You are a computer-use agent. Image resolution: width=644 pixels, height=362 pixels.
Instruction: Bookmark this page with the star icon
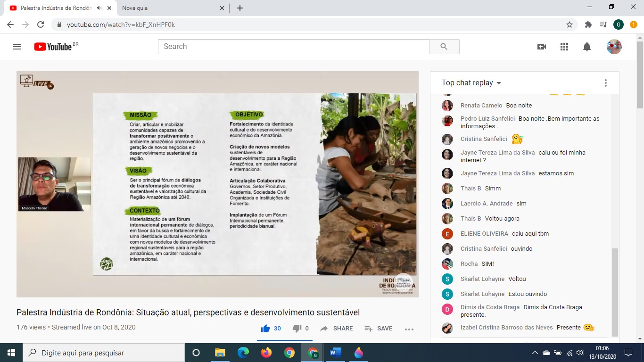(570, 25)
